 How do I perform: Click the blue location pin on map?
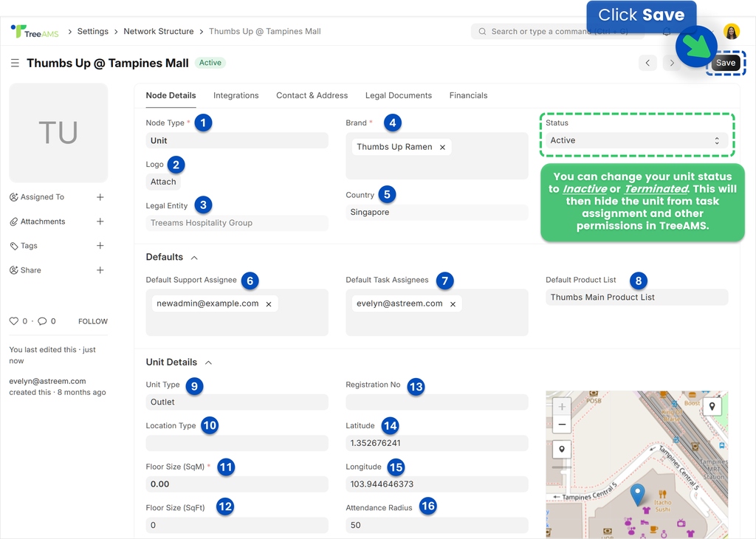click(x=637, y=495)
